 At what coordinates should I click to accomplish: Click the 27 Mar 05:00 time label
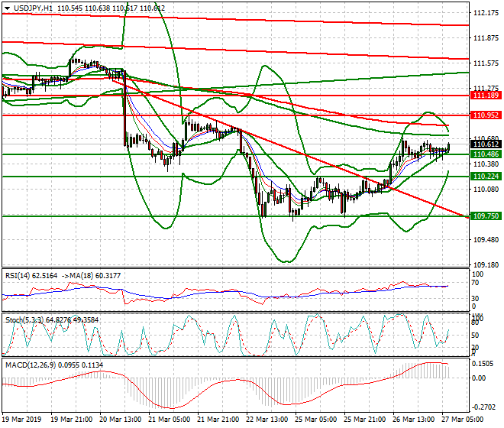462,420
